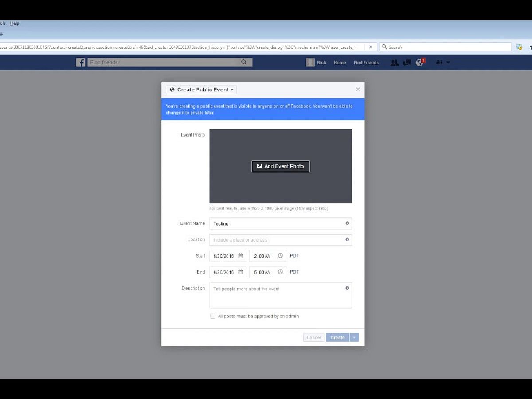Click the End time clock icon

[280, 272]
